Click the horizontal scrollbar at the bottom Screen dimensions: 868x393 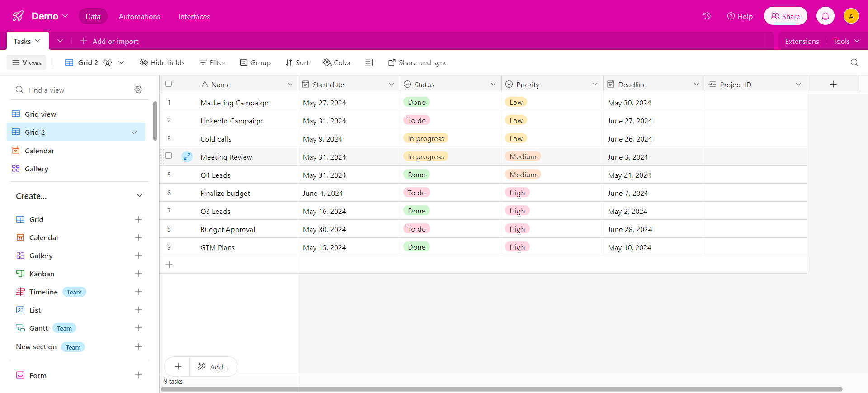coord(502,389)
